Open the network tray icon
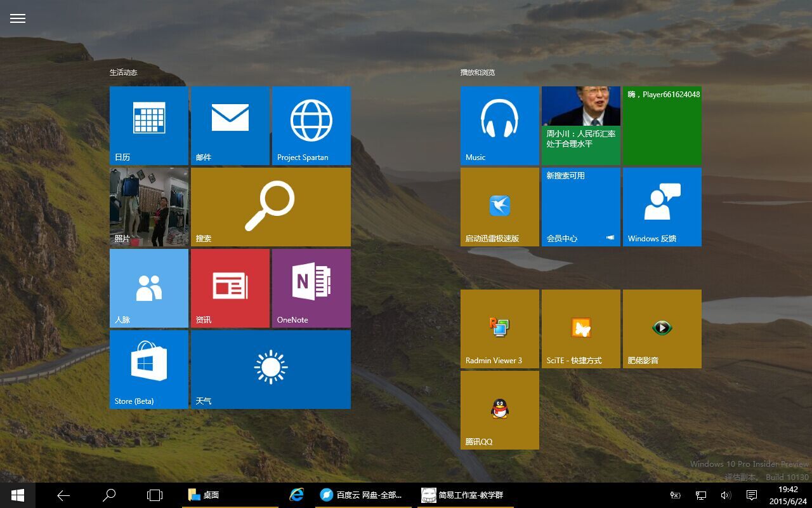812x508 pixels. (701, 495)
